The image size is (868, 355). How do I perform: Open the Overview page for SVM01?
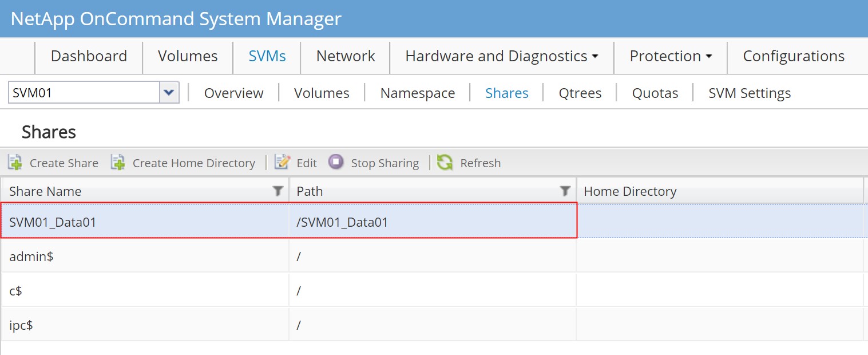pos(233,93)
